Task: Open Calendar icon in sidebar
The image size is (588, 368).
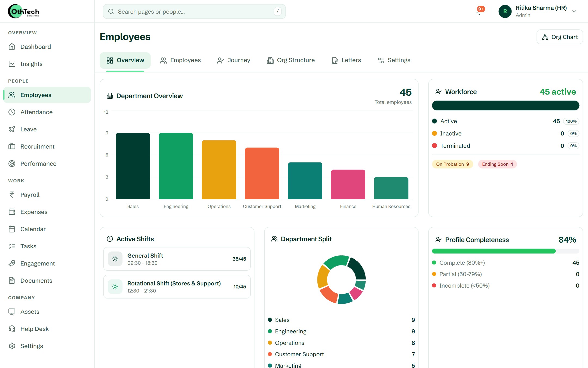Action: click(12, 229)
